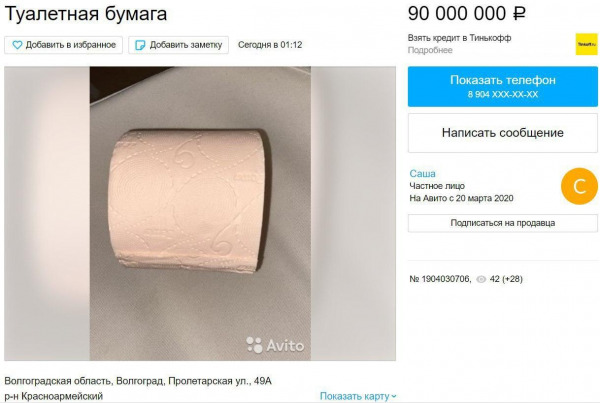
Task: Click the eye views counter icon
Action: click(x=481, y=279)
